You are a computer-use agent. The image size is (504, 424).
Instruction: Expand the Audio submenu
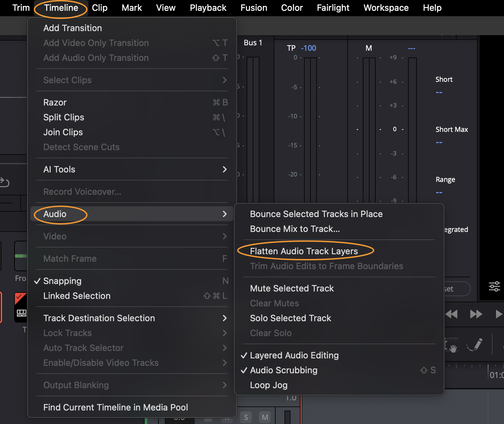tap(132, 214)
